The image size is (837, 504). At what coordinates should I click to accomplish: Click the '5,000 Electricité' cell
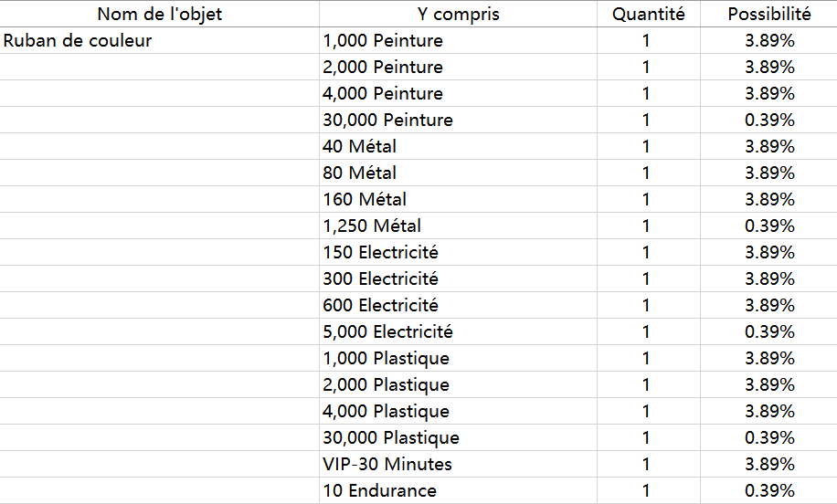click(x=458, y=331)
